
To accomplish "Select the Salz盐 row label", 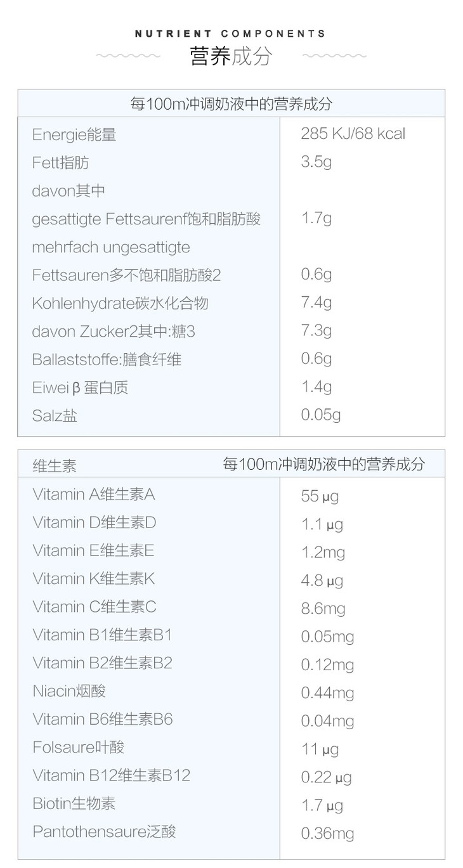I will (x=55, y=416).
